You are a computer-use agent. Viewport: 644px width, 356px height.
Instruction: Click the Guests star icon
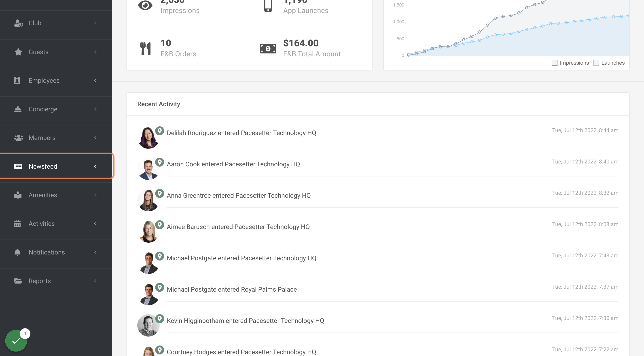(x=18, y=52)
